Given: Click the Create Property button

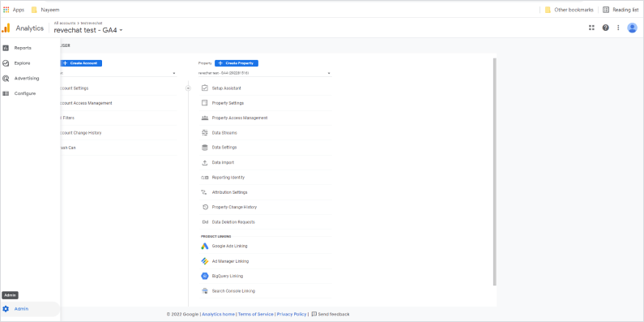Looking at the screenshot, I should (237, 63).
